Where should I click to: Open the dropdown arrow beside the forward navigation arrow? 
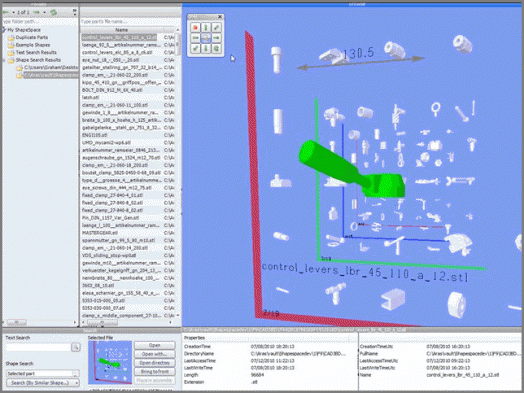44,12
